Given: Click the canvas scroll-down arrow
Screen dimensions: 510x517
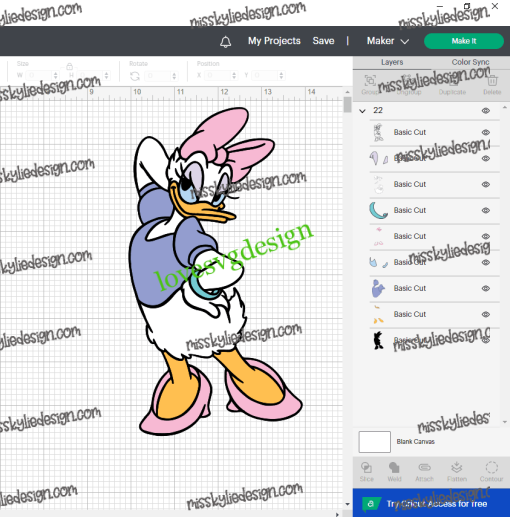Looking at the screenshot, I should pyautogui.click(x=347, y=504).
